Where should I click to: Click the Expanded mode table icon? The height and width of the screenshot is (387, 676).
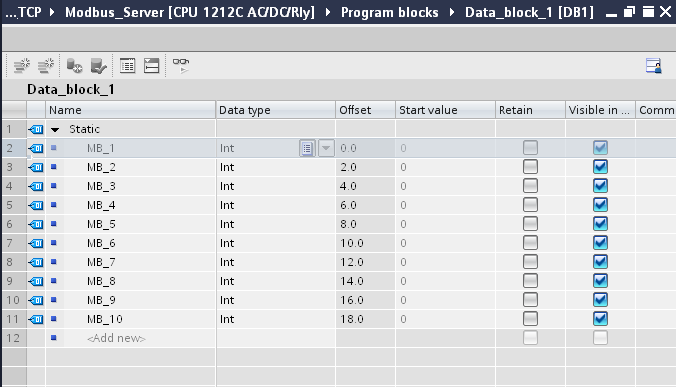[127, 66]
